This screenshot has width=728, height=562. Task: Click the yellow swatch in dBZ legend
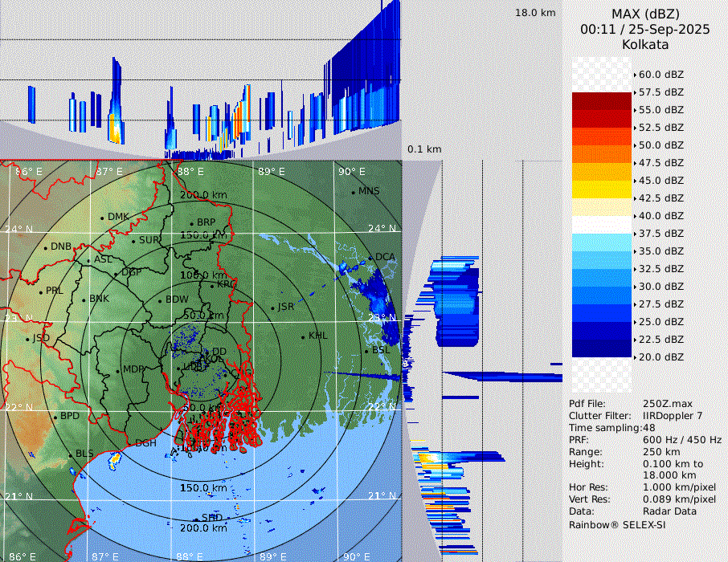point(602,189)
